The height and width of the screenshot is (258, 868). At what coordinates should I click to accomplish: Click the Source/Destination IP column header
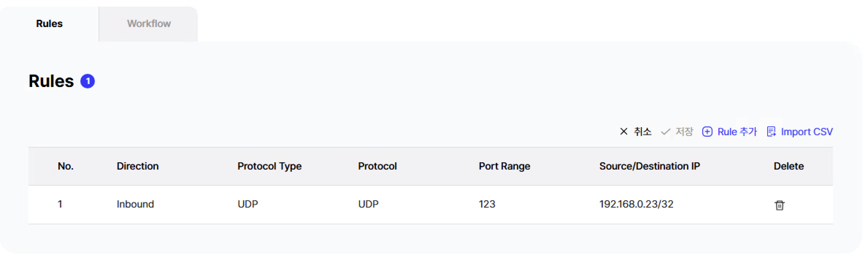click(649, 166)
